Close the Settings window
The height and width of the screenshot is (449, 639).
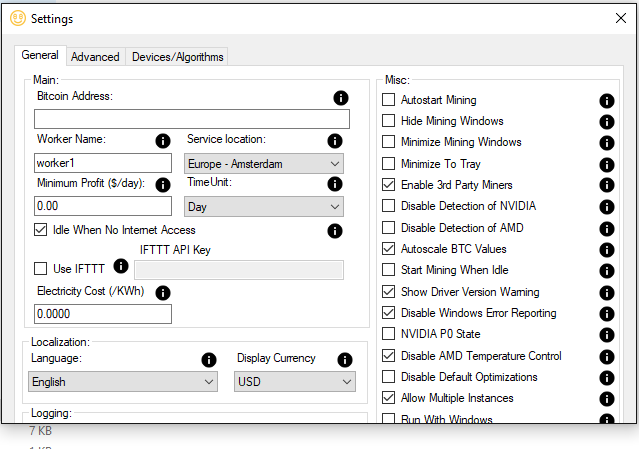tap(619, 18)
